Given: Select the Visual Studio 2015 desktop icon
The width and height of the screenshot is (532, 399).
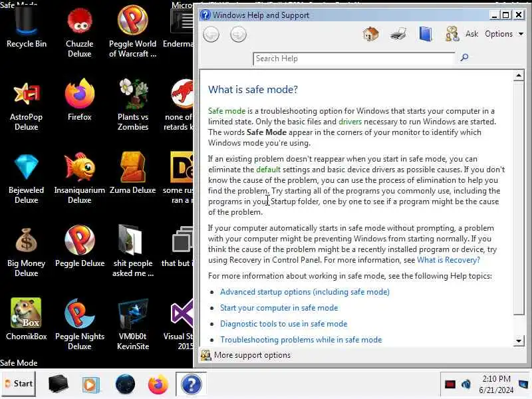Looking at the screenshot, I should [178, 325].
